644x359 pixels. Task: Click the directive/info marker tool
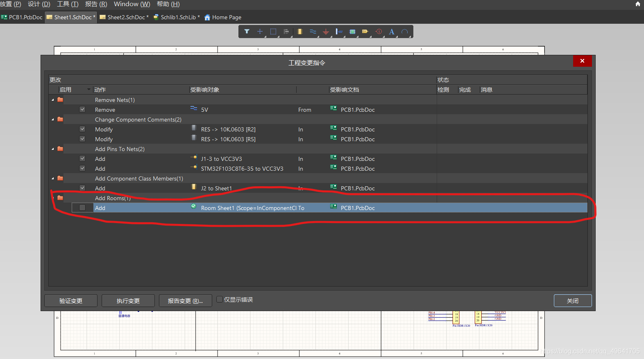point(379,32)
